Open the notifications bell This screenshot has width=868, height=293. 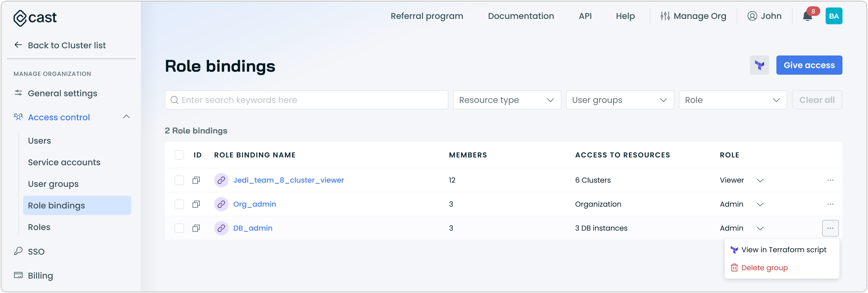coord(807,16)
